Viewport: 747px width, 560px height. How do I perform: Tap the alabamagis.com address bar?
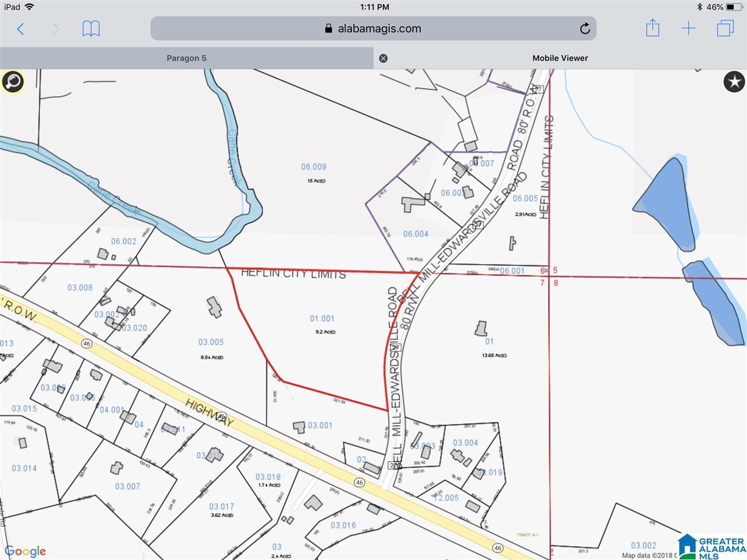[373, 29]
